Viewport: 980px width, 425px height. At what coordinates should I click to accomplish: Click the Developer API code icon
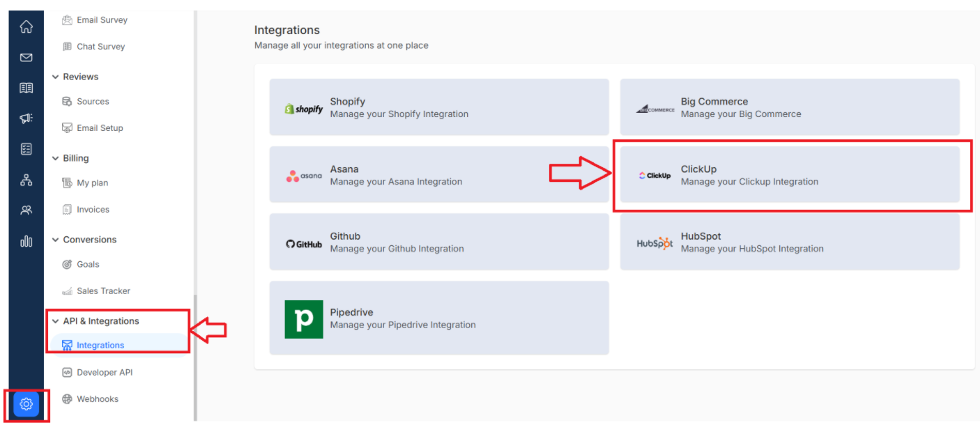67,373
